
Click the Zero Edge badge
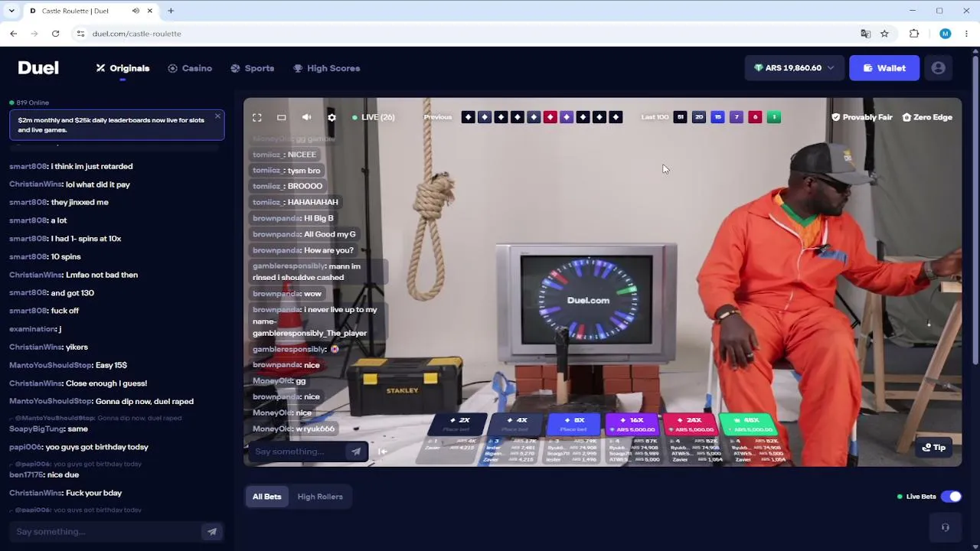927,117
